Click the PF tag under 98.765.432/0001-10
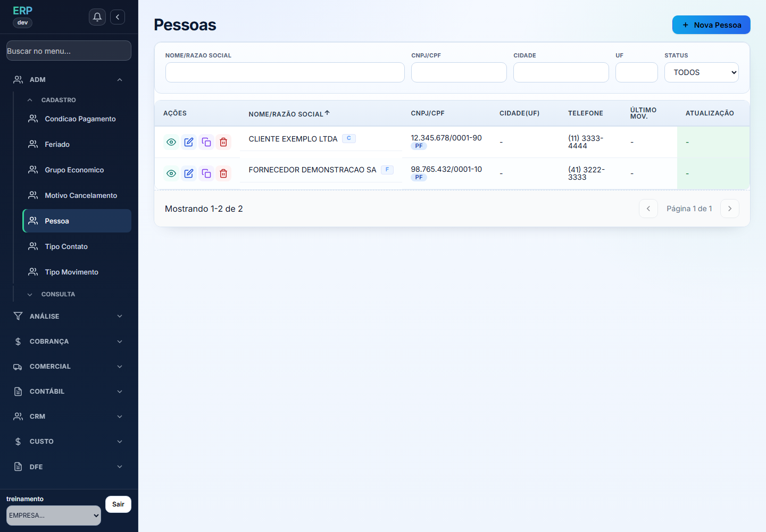Screen dimensions: 766x532 [x=419, y=177]
